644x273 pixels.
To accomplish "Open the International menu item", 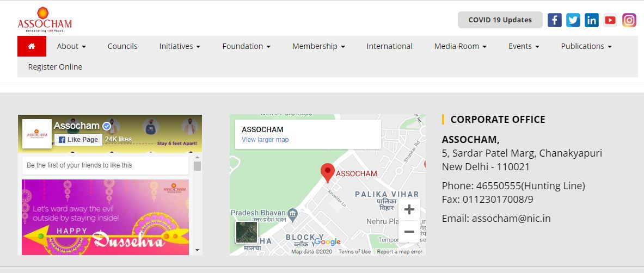I will (x=389, y=46).
